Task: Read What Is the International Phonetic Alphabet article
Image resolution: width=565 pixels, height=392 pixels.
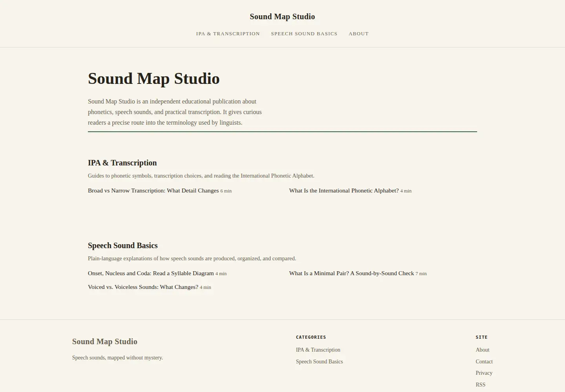Action: pyautogui.click(x=344, y=191)
